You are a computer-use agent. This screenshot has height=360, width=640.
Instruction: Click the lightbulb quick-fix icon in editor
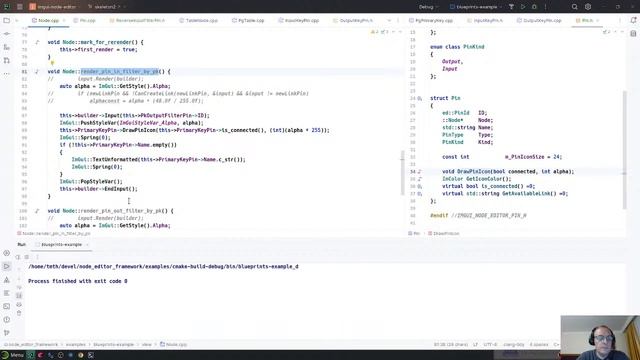pos(52,63)
